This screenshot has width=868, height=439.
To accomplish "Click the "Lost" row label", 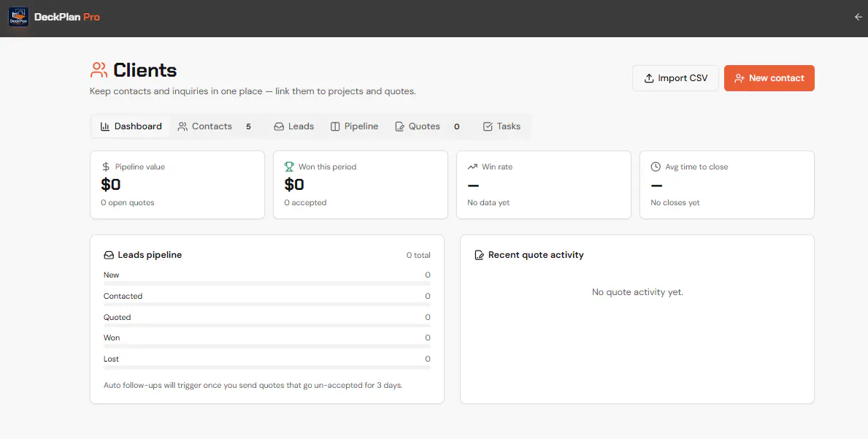I will [x=111, y=359].
